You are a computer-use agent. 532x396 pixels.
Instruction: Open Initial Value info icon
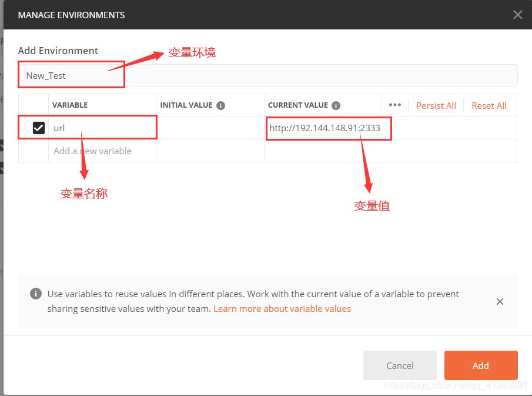(220, 106)
